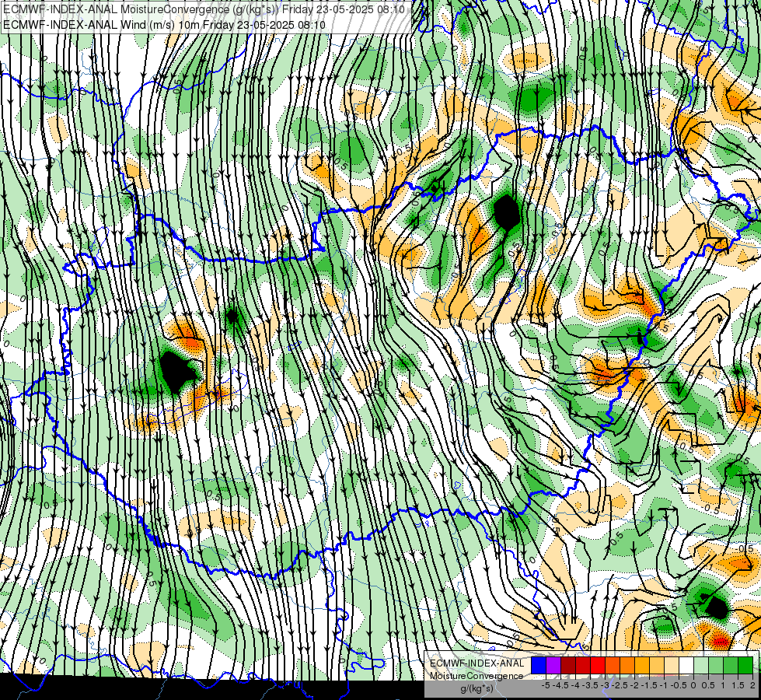The image size is (761, 700).
Task: Click the -2.5 legend tick value
Action: 620,685
